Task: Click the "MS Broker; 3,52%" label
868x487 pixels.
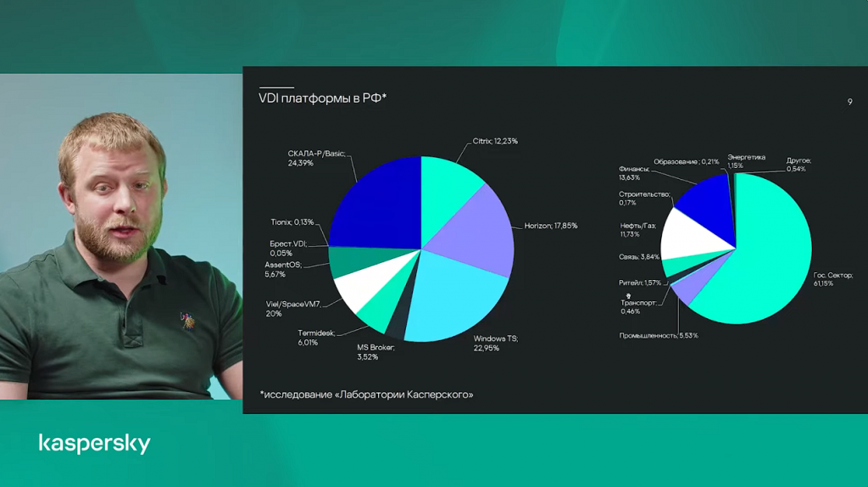Action: point(376,352)
